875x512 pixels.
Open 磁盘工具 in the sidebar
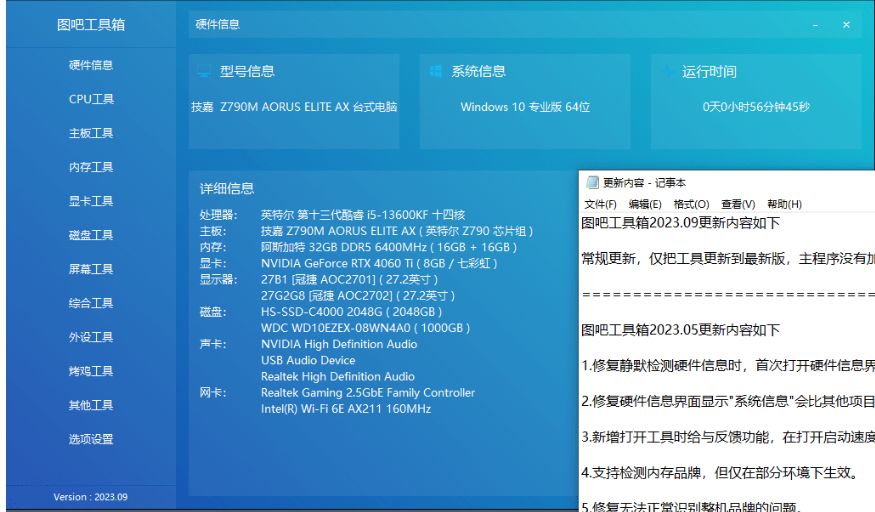pyautogui.click(x=91, y=235)
